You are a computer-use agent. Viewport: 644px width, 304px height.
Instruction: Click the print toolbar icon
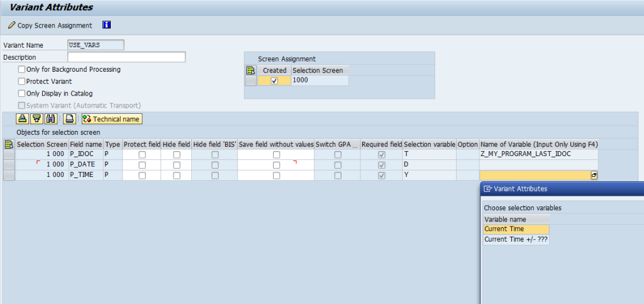point(69,119)
